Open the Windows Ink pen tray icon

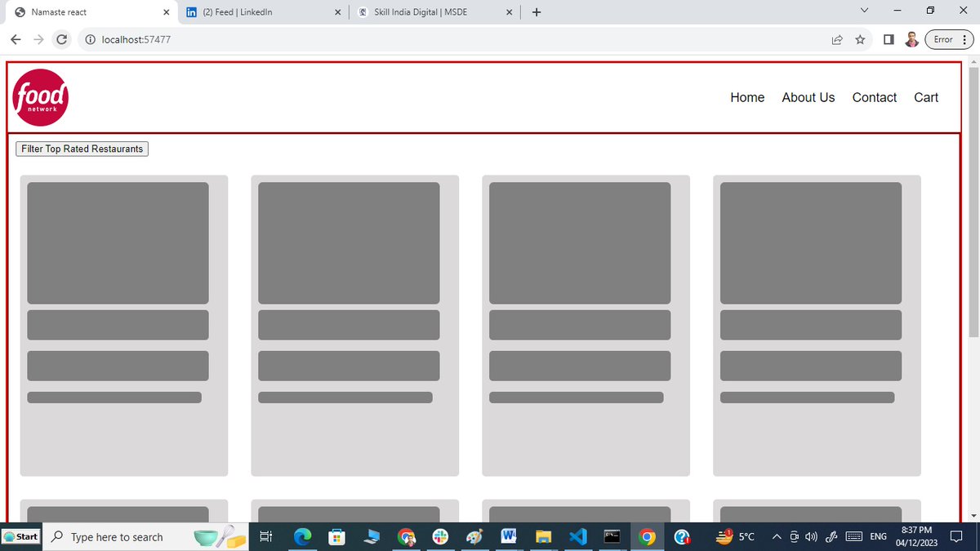[x=831, y=537]
